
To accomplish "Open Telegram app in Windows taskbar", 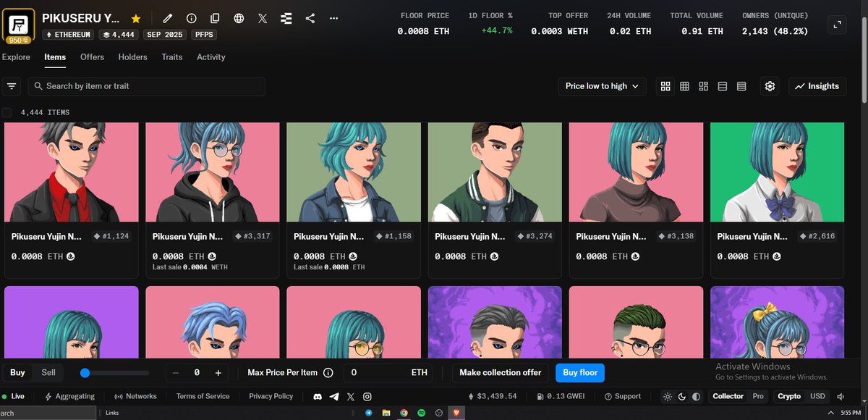I will coord(369,413).
